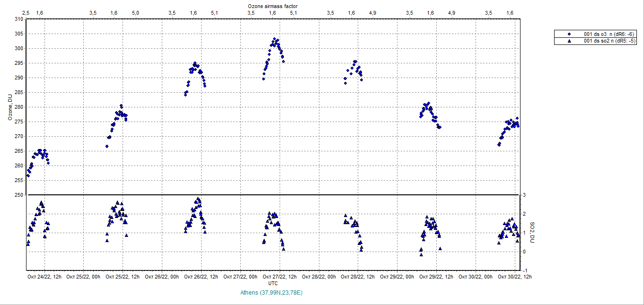
Task: Click the 'Ozone, DU' left axis title
Action: tap(9, 107)
